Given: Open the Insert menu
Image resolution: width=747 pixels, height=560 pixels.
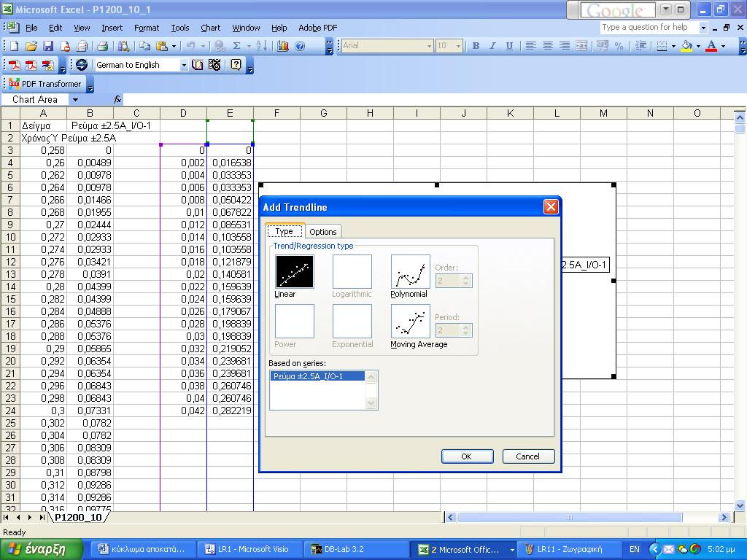Looking at the screenshot, I should tap(112, 28).
